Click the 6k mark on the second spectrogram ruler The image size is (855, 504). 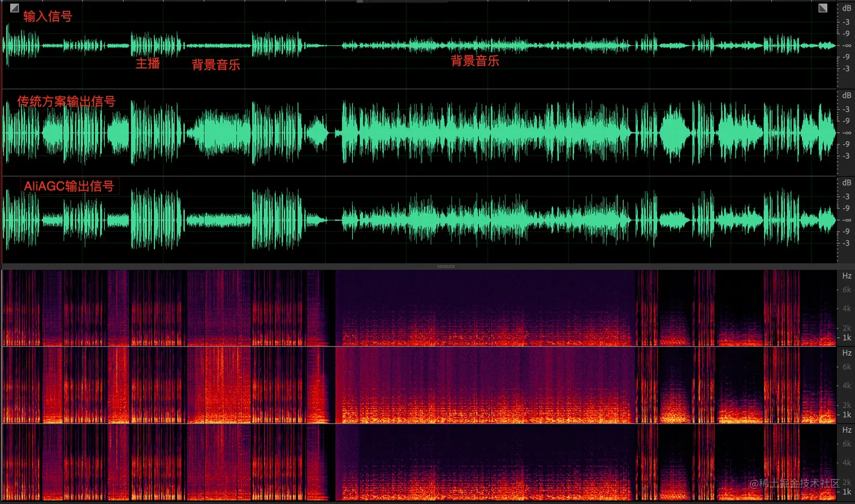pyautogui.click(x=847, y=367)
